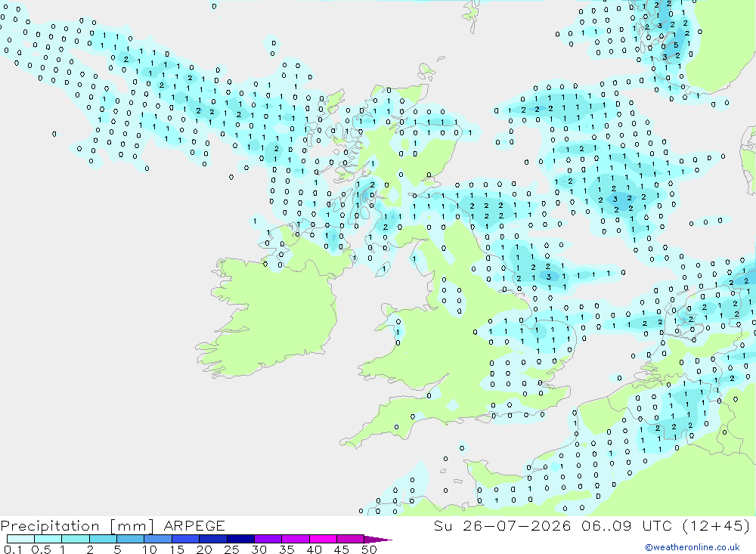756x554 pixels.
Task: Click the legend swatch between 2 and 5
Action: (103, 539)
